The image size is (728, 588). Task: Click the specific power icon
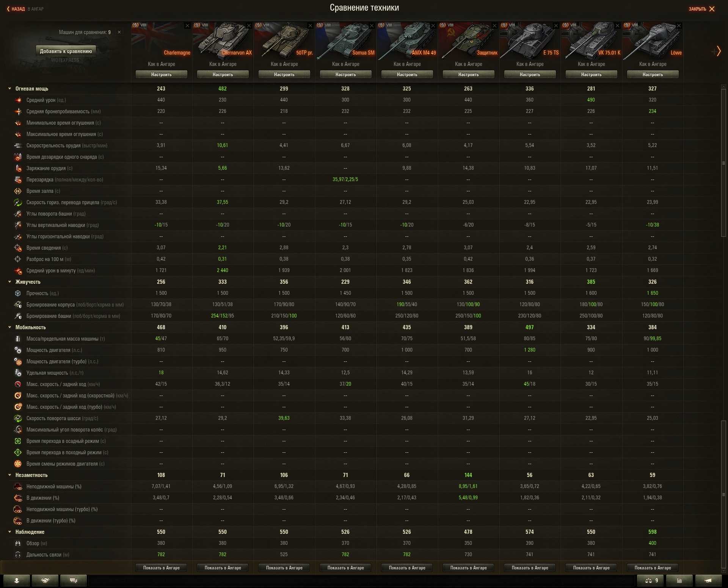pos(18,373)
